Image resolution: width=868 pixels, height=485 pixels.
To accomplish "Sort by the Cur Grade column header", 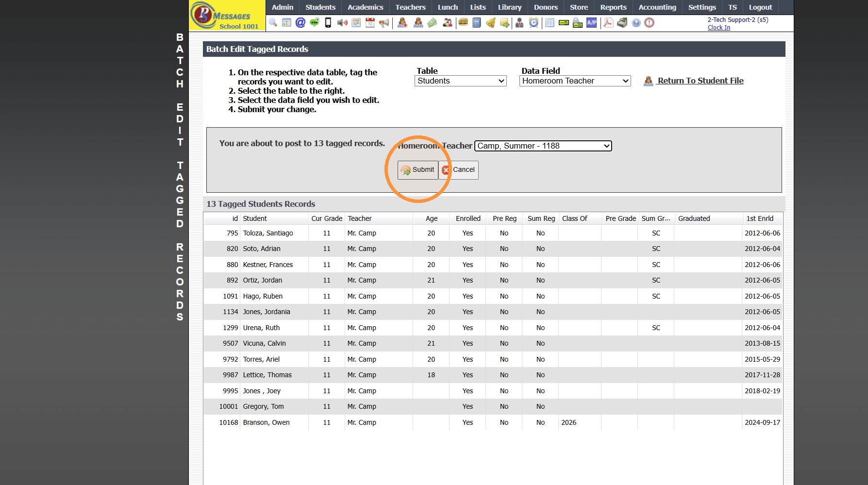I will pos(327,218).
